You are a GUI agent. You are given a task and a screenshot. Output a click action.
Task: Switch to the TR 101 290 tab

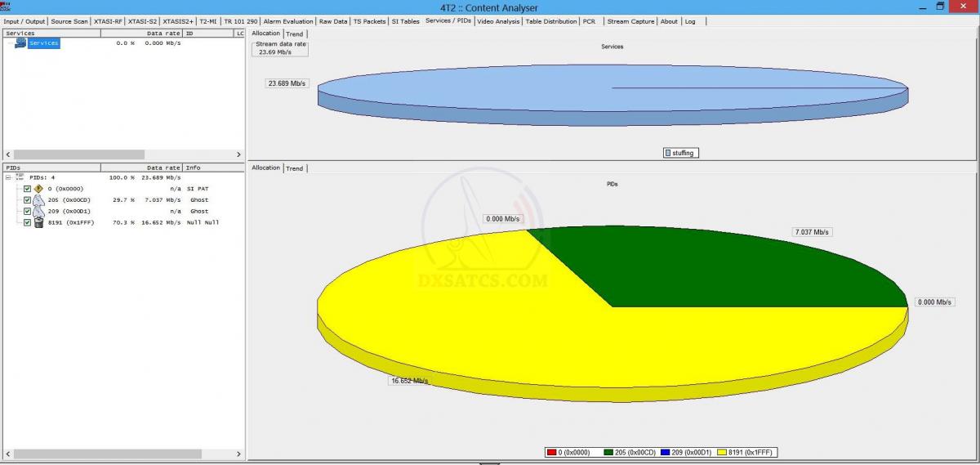click(241, 21)
